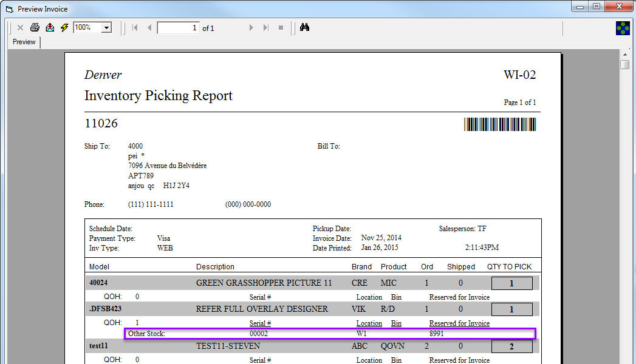
Task: Click the QTY TO PICK box for test11
Action: tap(512, 346)
